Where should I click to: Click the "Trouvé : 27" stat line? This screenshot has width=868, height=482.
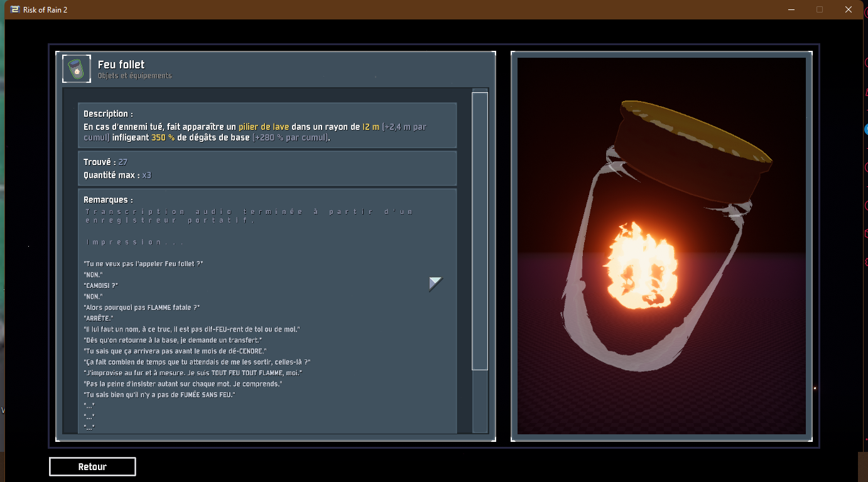(106, 163)
